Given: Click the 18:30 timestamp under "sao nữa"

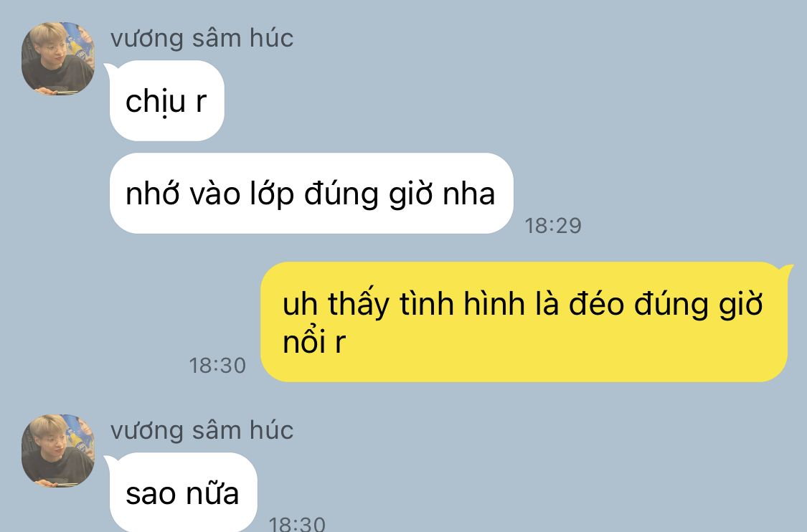Looking at the screenshot, I should click(297, 524).
